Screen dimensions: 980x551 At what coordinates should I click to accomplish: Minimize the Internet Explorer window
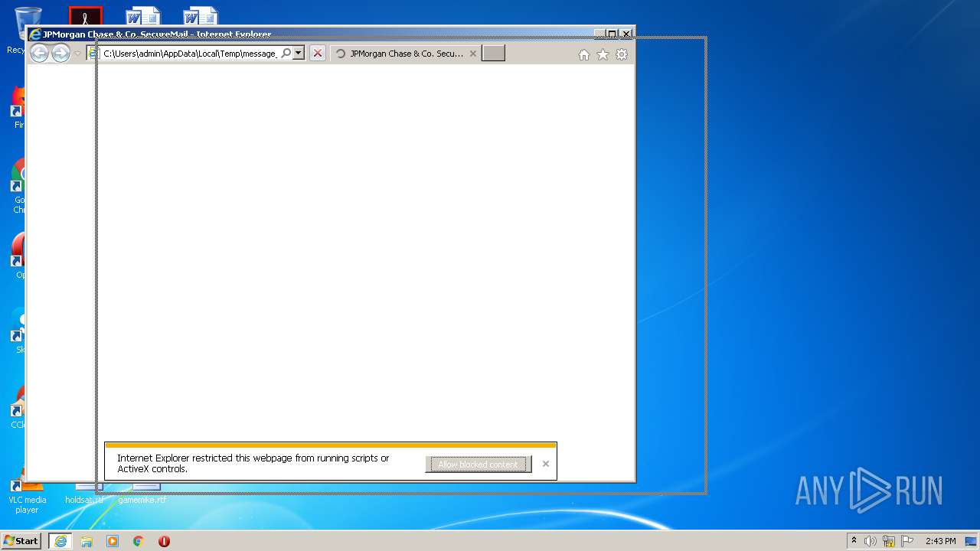click(x=599, y=34)
